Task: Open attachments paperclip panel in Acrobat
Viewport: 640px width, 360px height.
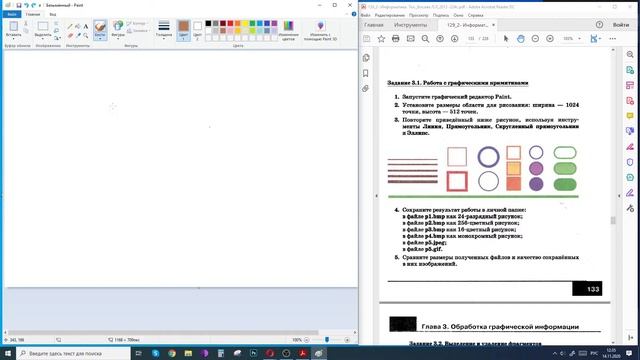Action: 366,88
